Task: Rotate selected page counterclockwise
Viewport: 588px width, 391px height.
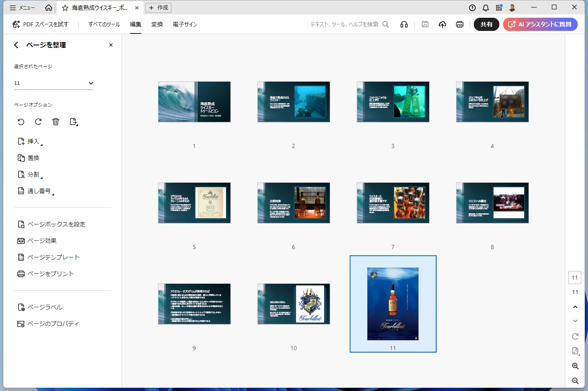Action: click(x=21, y=122)
